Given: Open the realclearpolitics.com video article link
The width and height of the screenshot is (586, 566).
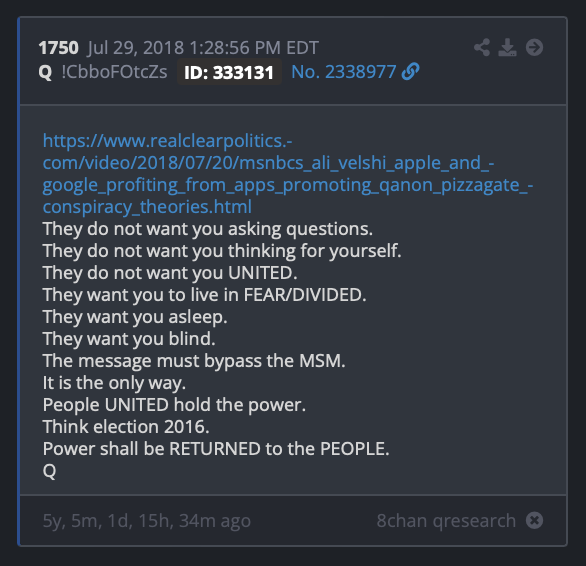Looking at the screenshot, I should [288, 173].
